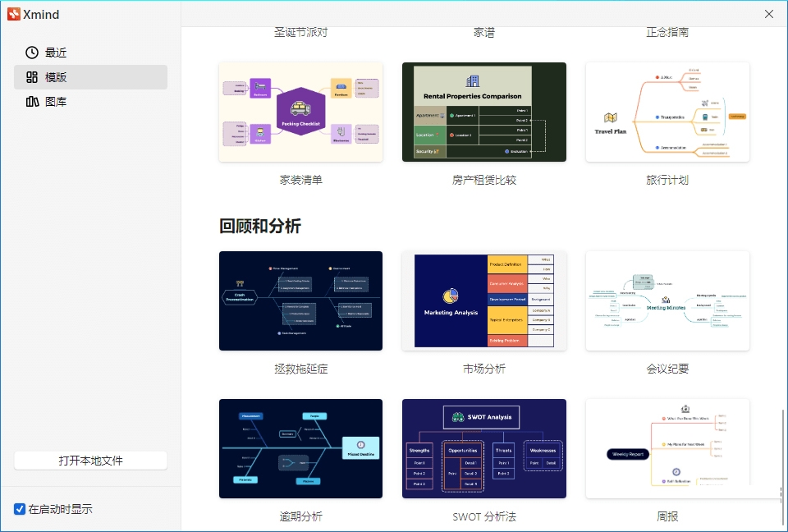Open the 市场分析 template
788x532 pixels.
[483, 300]
